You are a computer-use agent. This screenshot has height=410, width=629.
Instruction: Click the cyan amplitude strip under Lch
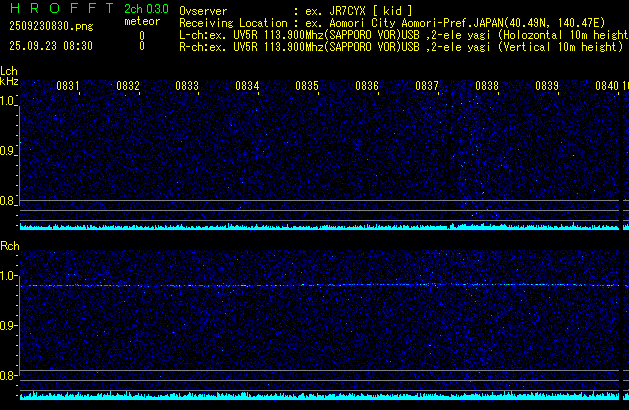tap(320, 227)
